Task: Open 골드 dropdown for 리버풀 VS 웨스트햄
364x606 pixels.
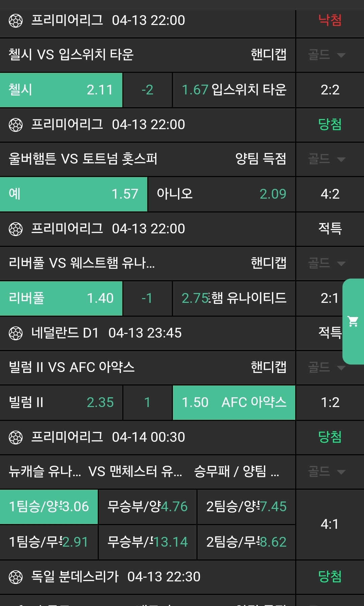Action: (x=327, y=263)
